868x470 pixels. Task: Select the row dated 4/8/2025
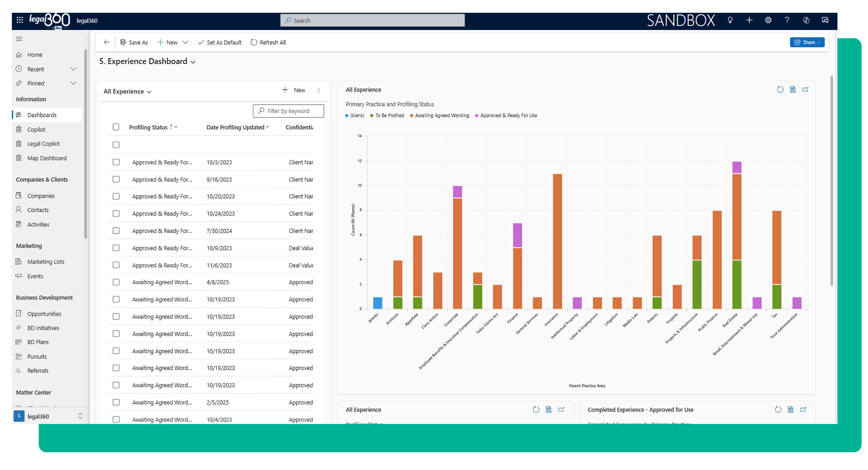[116, 282]
